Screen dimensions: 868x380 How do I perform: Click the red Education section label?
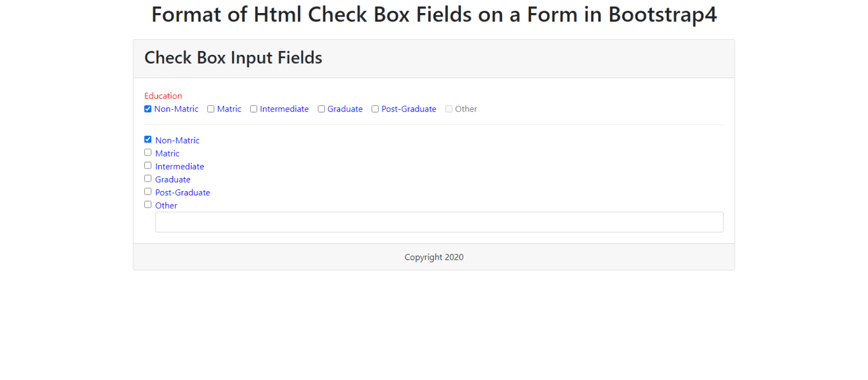(x=163, y=96)
